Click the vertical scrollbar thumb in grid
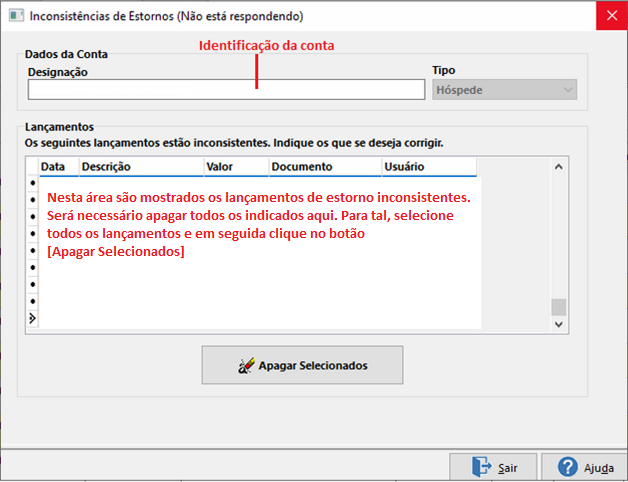This screenshot has width=628, height=482. (x=559, y=307)
